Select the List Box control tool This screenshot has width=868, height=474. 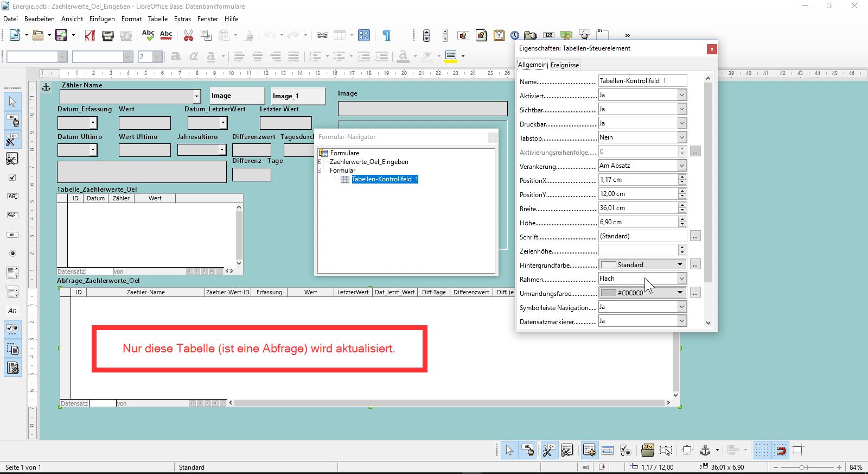[12, 273]
